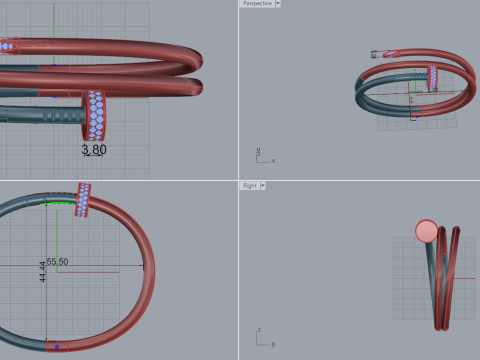Pick the pink circular disc in Right view

[x=427, y=231]
